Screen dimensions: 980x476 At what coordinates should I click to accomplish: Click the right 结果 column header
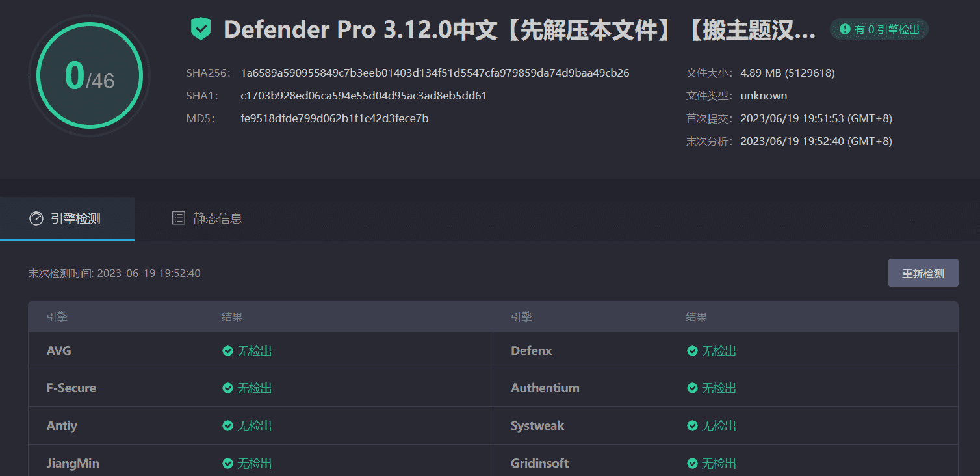[x=697, y=317]
